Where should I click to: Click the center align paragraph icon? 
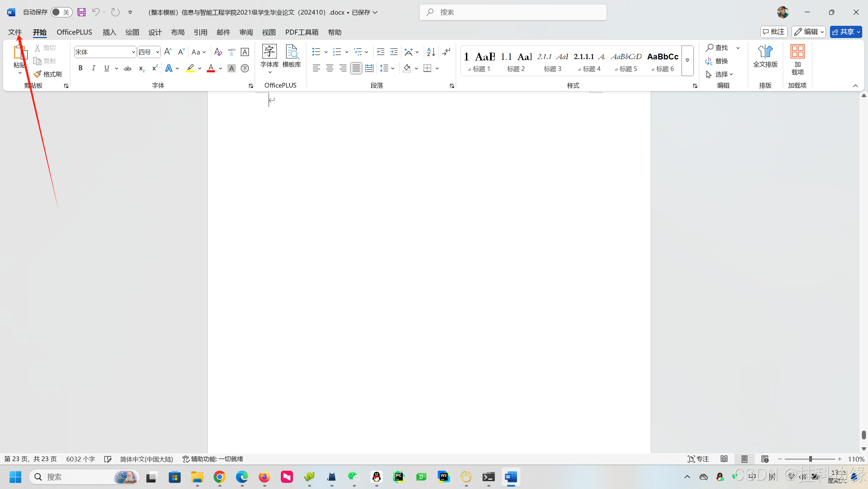pyautogui.click(x=329, y=68)
